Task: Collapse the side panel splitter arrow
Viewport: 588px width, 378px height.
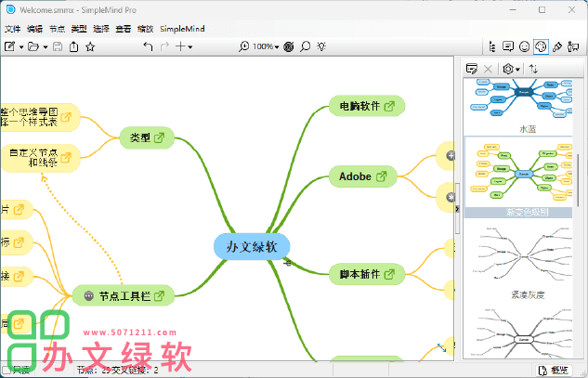Action: tap(457, 208)
